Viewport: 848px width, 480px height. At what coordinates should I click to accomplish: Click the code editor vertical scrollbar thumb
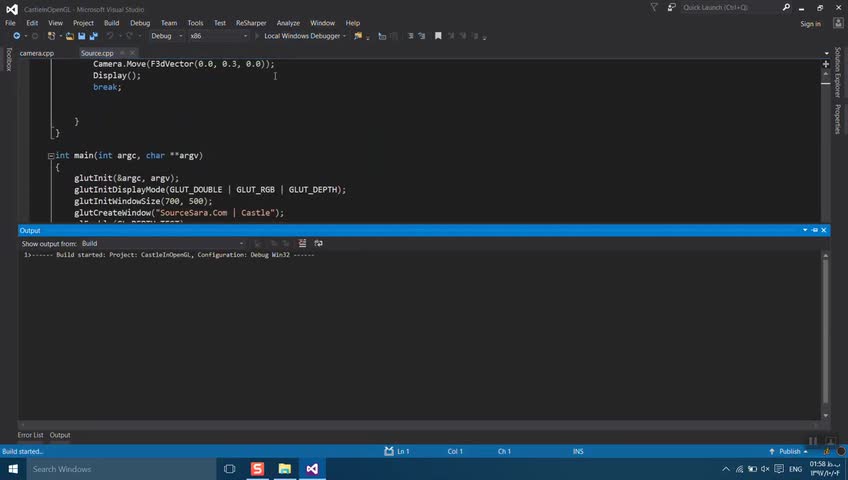(826, 84)
